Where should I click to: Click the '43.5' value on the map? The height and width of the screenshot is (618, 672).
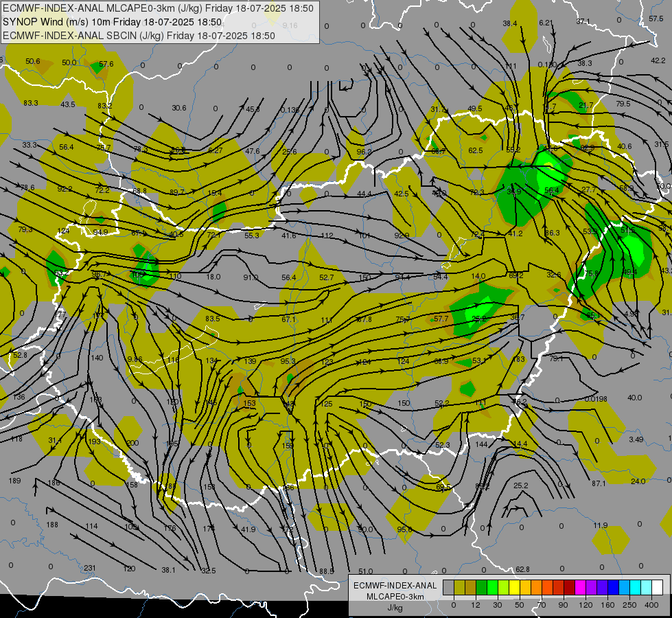pos(68,104)
